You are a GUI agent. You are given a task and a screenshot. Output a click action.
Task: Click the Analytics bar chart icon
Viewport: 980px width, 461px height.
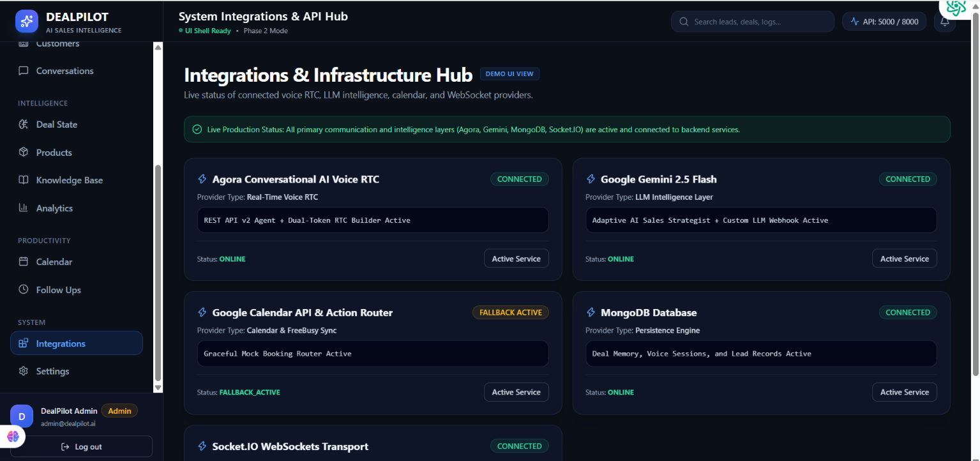[x=24, y=208]
